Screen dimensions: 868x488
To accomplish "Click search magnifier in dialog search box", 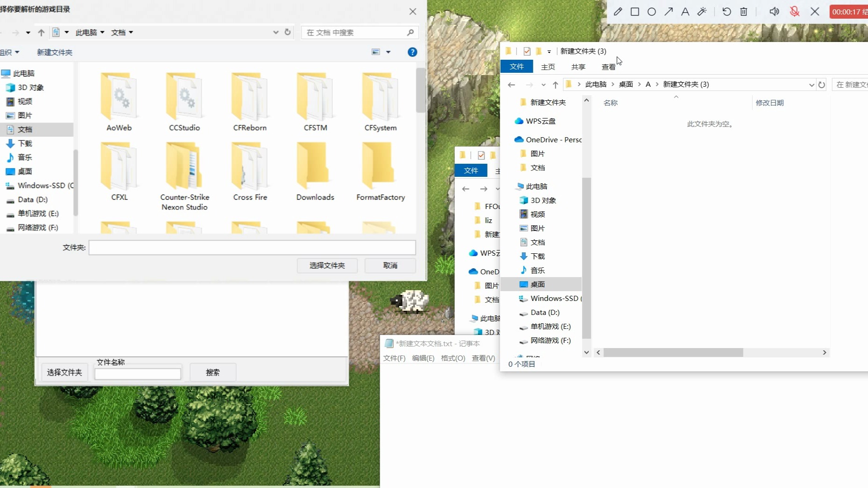I will click(410, 32).
